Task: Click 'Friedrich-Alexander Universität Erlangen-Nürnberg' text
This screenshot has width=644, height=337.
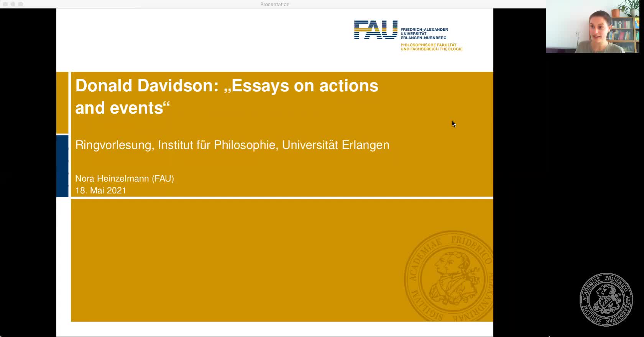Action: click(x=424, y=33)
